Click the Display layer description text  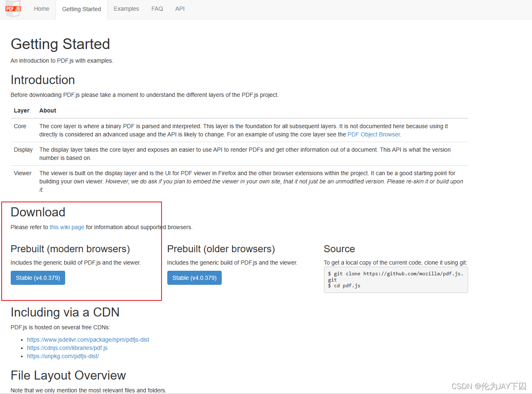point(245,154)
